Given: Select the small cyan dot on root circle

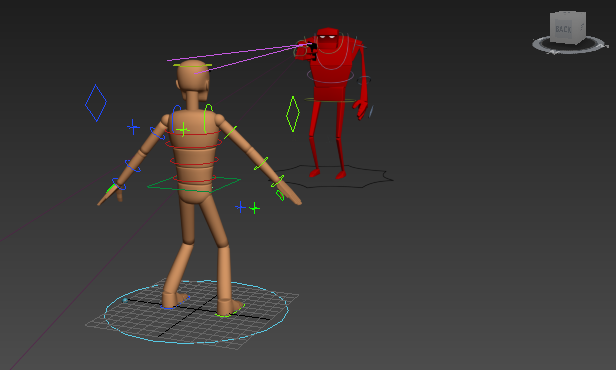Looking at the screenshot, I should point(125,300).
